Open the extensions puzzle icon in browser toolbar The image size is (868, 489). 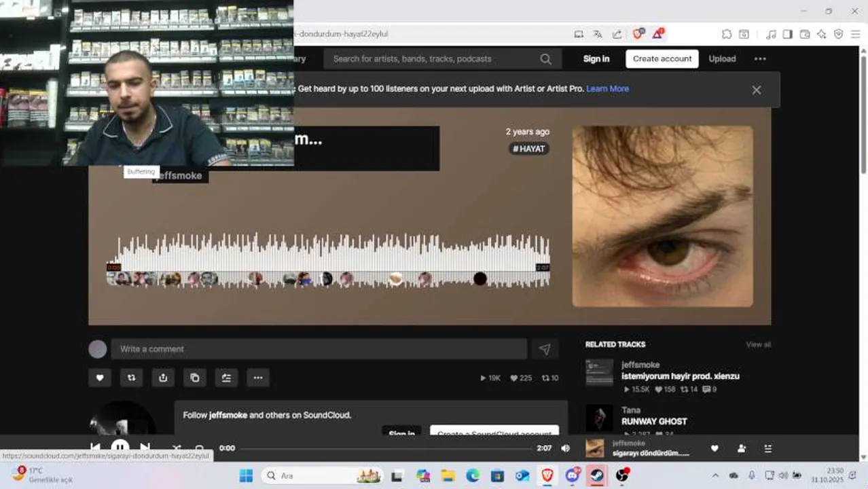coord(727,34)
